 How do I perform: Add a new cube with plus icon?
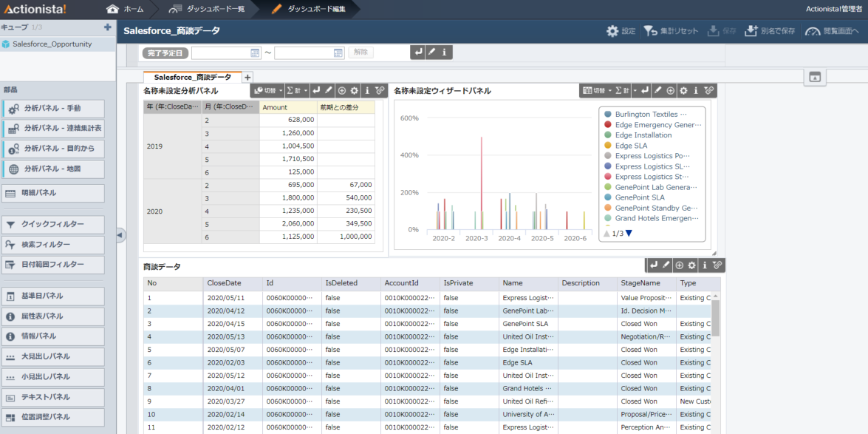[x=107, y=27]
